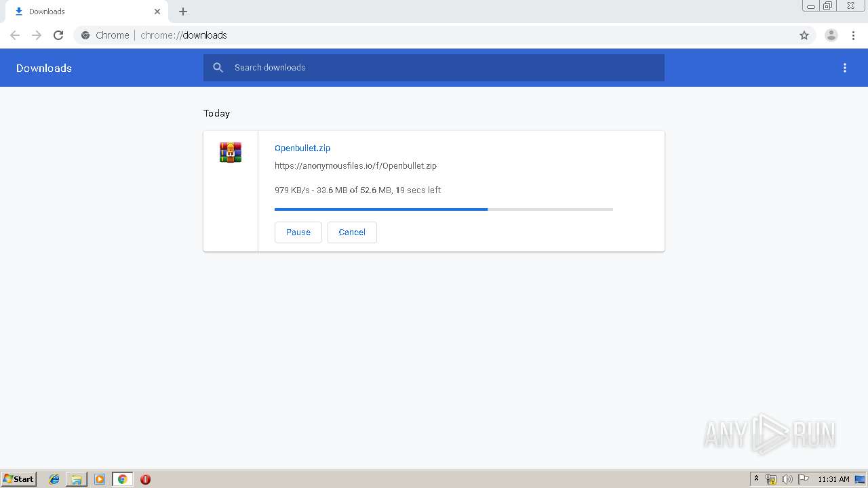Open the media player taskbar icon
Screen dimensions: 868x488
(100, 479)
